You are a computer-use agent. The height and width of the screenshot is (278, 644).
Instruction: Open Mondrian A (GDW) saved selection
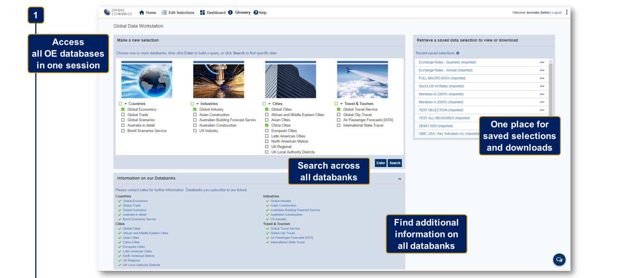(441, 102)
